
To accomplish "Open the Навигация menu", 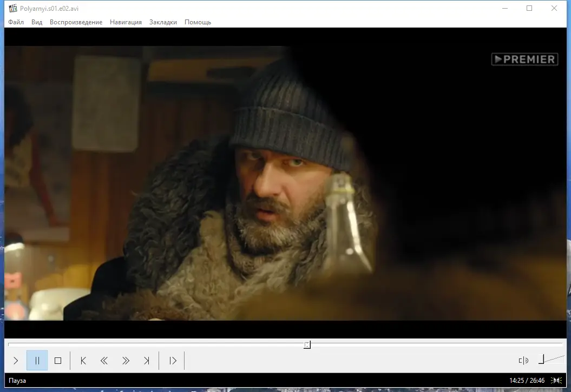I will pos(126,22).
